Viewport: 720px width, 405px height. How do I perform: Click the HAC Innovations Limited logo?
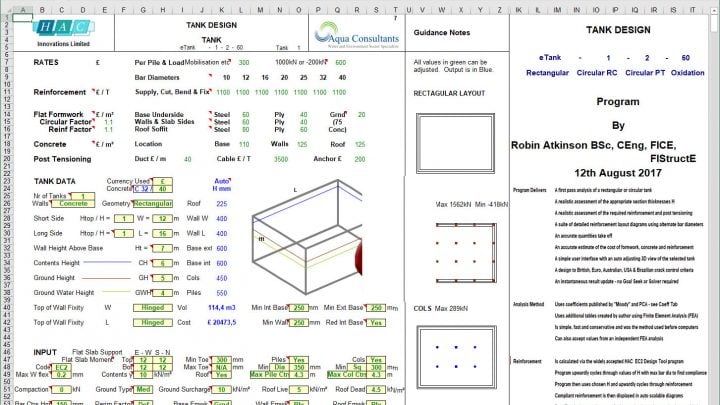coord(63,33)
